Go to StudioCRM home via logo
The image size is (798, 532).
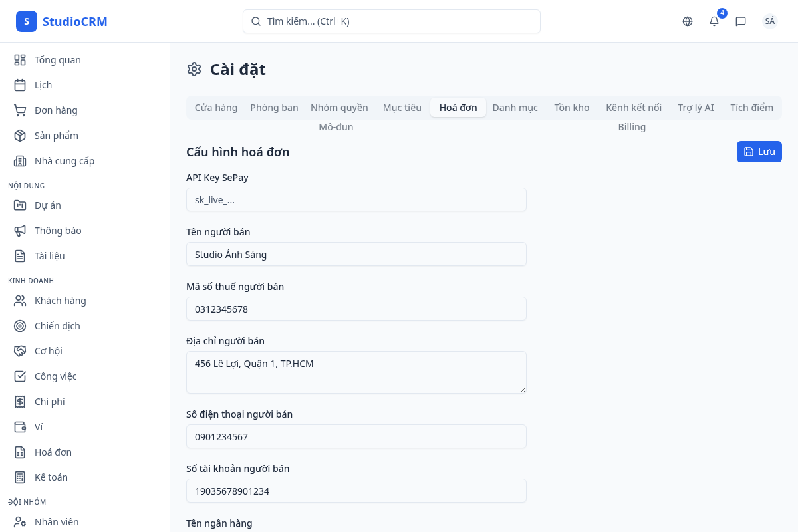click(x=62, y=21)
